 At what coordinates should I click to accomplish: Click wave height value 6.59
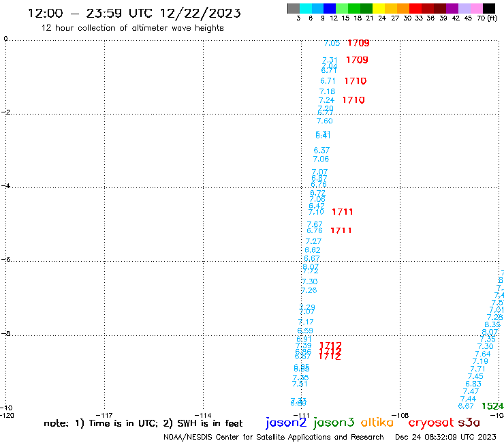[305, 331]
